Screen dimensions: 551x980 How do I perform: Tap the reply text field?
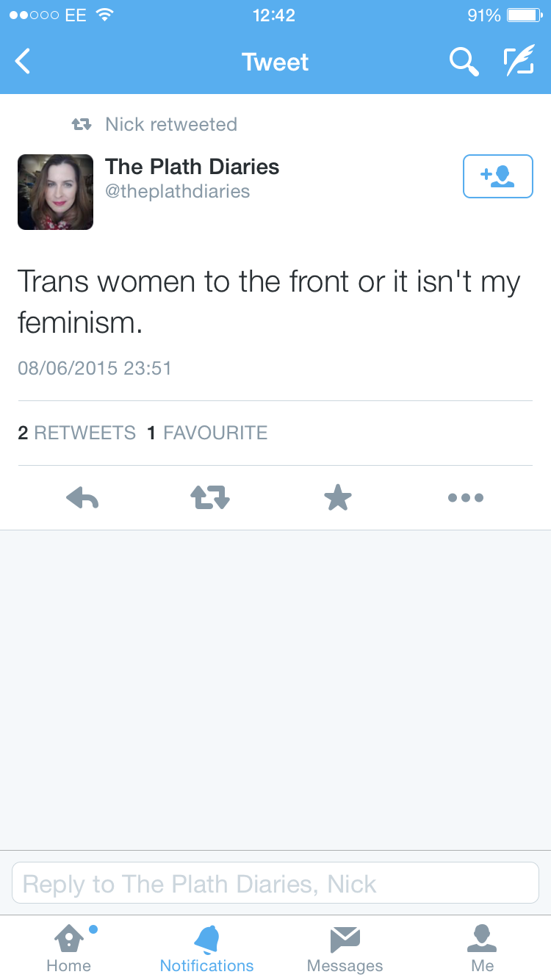click(x=275, y=883)
